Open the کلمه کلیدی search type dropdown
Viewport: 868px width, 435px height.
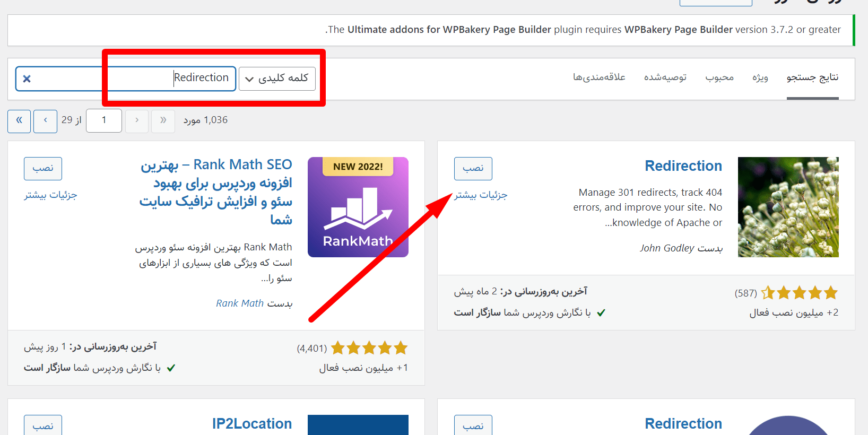click(x=277, y=79)
